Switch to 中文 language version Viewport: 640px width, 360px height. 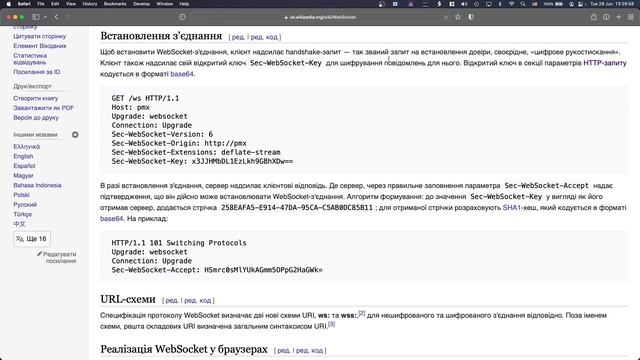[19, 224]
